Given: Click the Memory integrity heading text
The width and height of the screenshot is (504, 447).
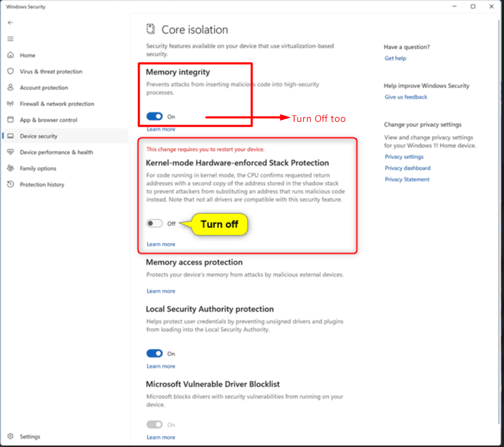Looking at the screenshot, I should [x=178, y=72].
